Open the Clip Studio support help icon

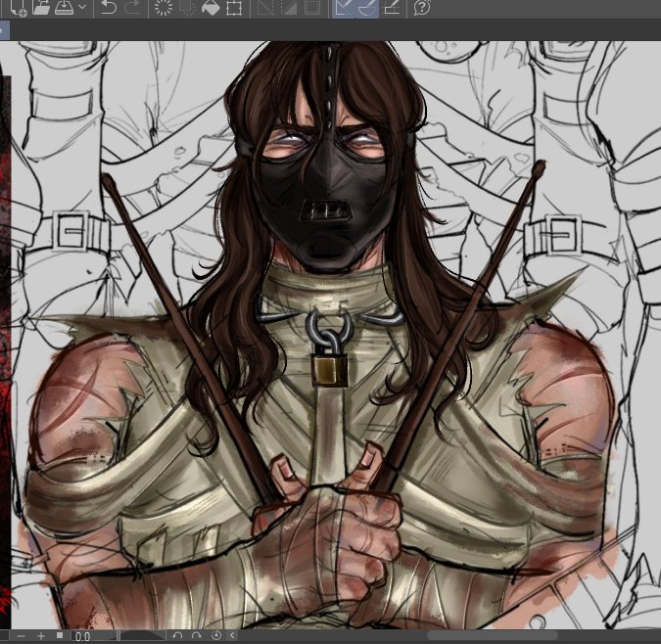coord(422,7)
